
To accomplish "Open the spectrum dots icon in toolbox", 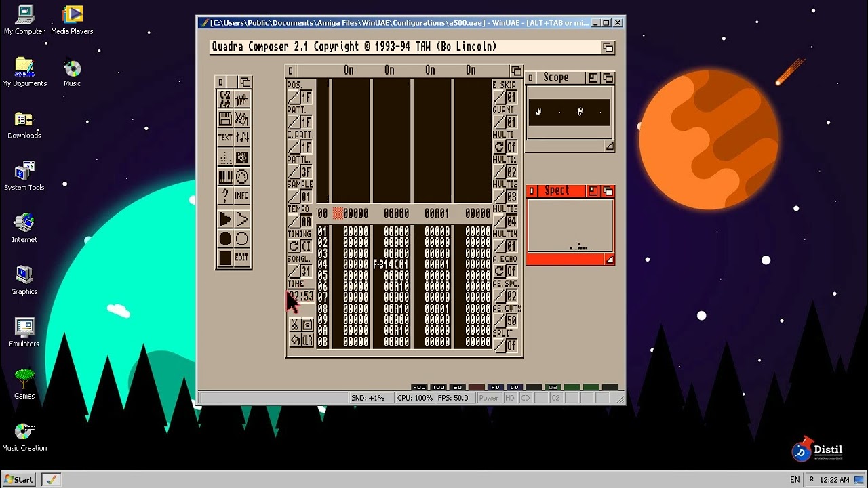I will click(x=225, y=158).
